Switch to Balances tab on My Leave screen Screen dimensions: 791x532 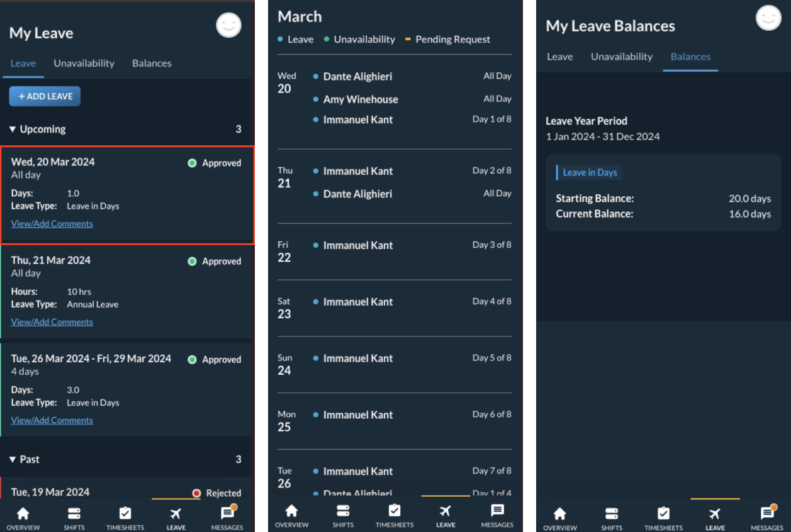[152, 64]
